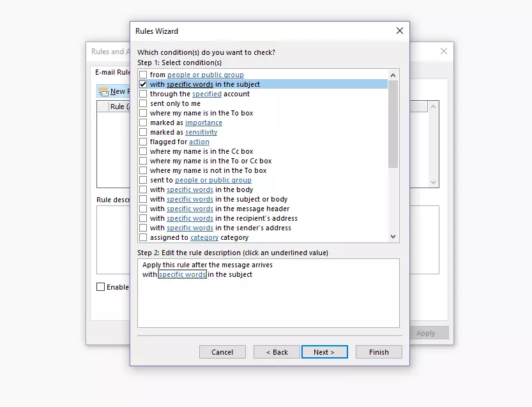This screenshot has width=532, height=407.
Task: Close the Rules Wizard dialog
Action: pos(400,31)
